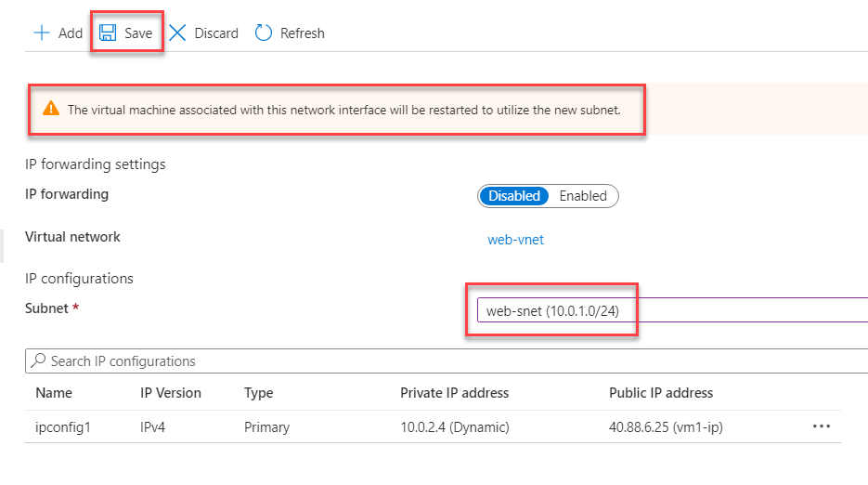Set IP forwarding to Disabled
Screen dimensions: 868x485
pos(514,196)
